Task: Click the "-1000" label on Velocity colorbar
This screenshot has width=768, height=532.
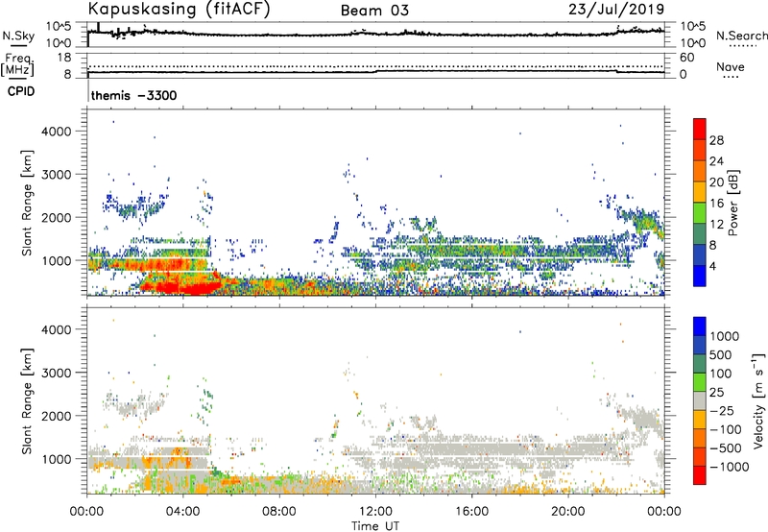Action: tap(730, 467)
